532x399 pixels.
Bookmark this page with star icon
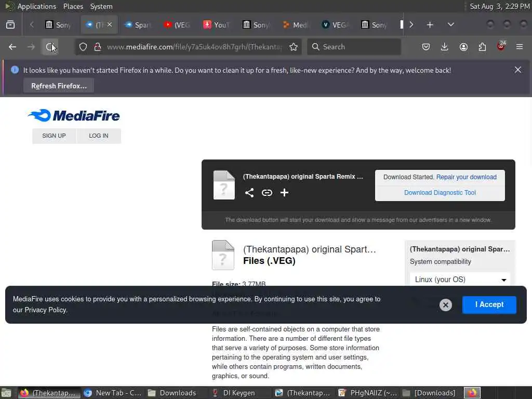294,47
